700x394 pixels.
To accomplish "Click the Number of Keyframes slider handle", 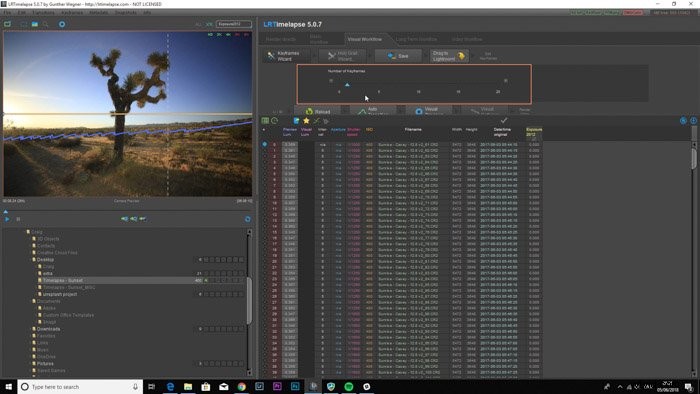I will pyautogui.click(x=347, y=85).
